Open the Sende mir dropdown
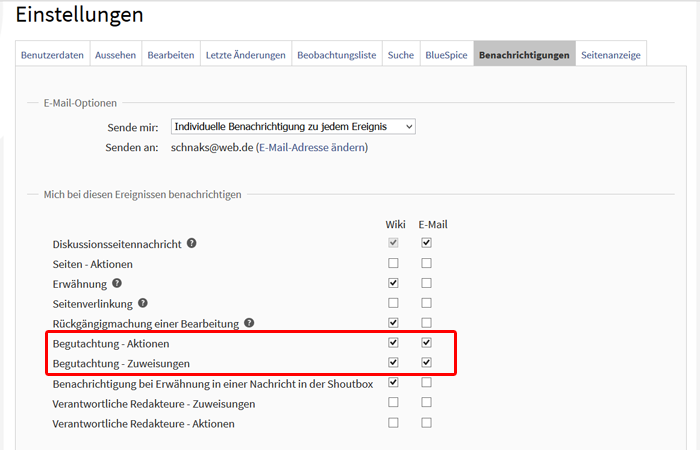This screenshot has height=450, width=700. [292, 126]
